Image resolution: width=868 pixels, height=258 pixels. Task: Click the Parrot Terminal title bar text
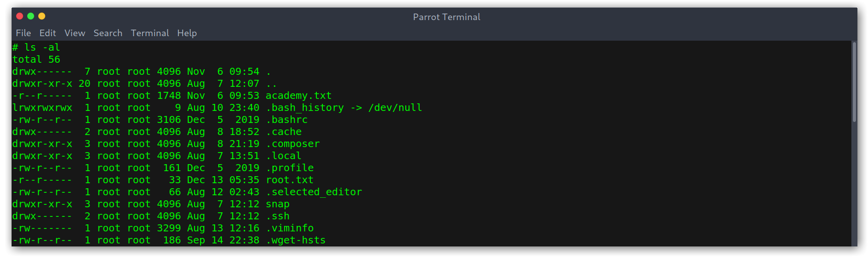(447, 17)
